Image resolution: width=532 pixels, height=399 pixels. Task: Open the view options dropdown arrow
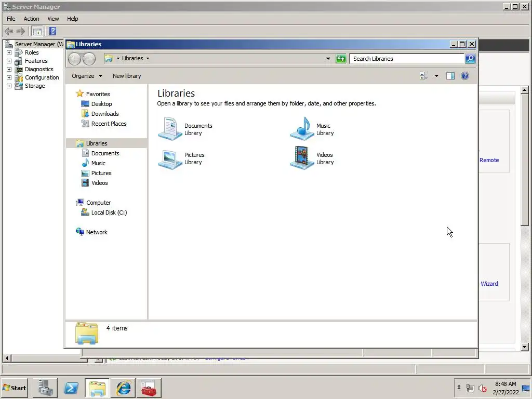(436, 76)
